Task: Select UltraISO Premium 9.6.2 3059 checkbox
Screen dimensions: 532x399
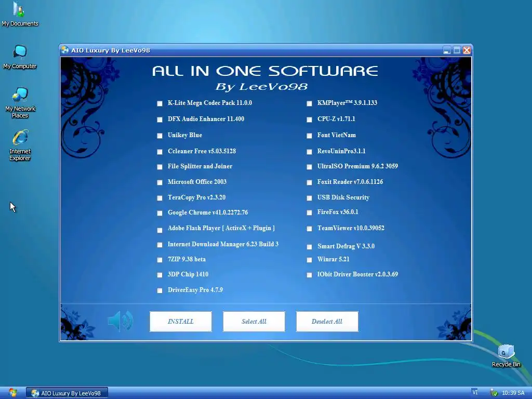Action: click(x=309, y=167)
